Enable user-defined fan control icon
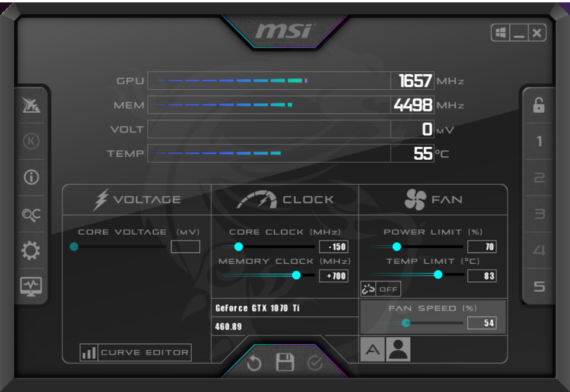The height and width of the screenshot is (392, 570). pyautogui.click(x=398, y=349)
